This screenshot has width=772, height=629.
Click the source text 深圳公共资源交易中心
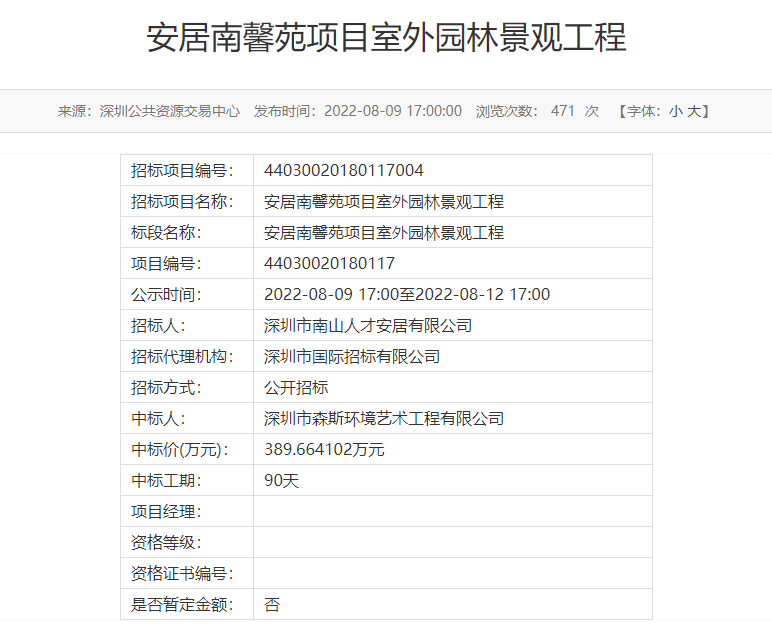(170, 111)
